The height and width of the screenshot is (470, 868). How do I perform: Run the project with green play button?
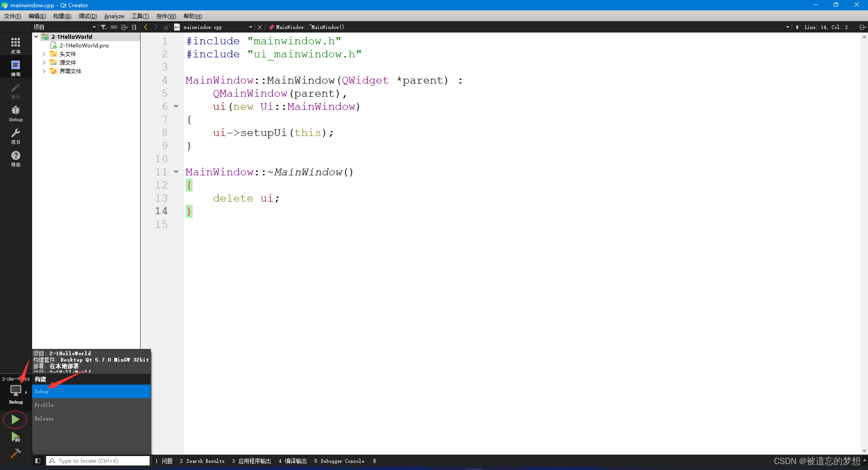pos(15,419)
